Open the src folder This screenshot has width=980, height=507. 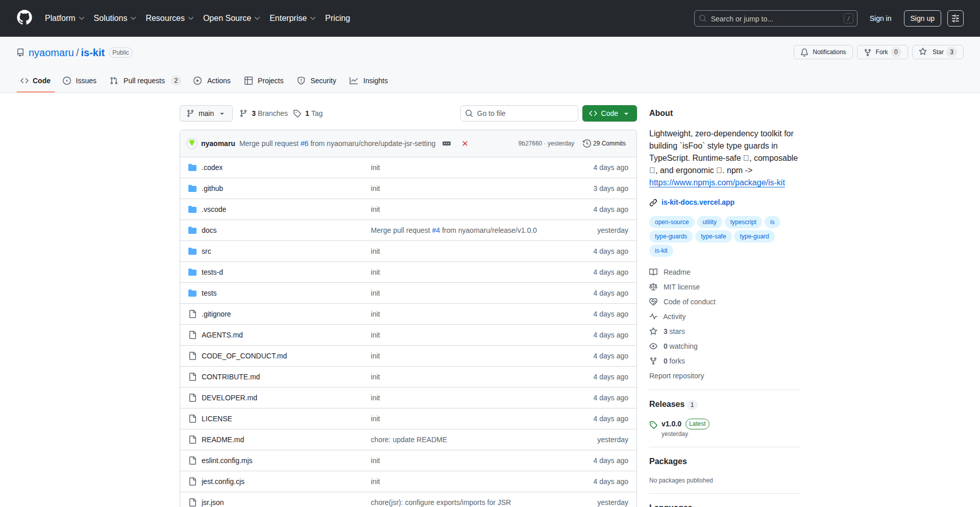coord(206,251)
